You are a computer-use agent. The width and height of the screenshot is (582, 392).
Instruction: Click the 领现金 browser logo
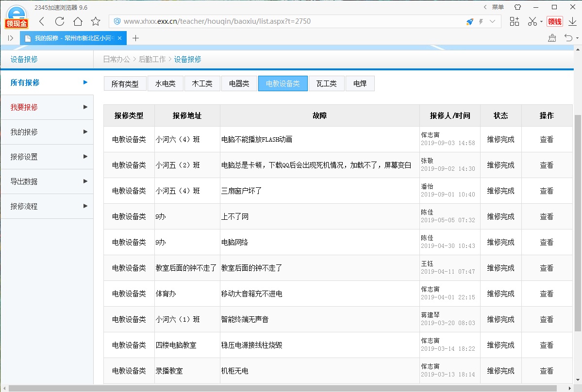tap(17, 16)
